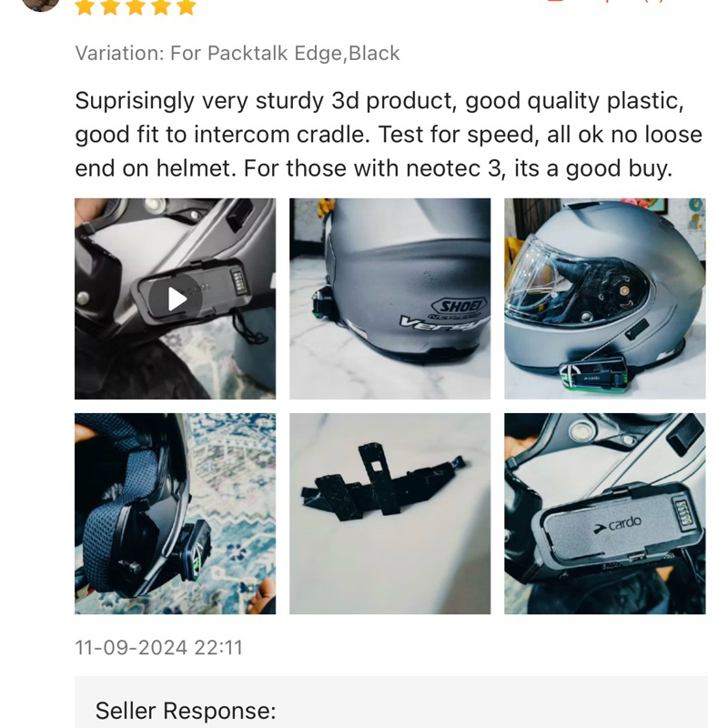
Task: Click the review line mentioning neotec 3
Action: pyautogui.click(x=374, y=168)
